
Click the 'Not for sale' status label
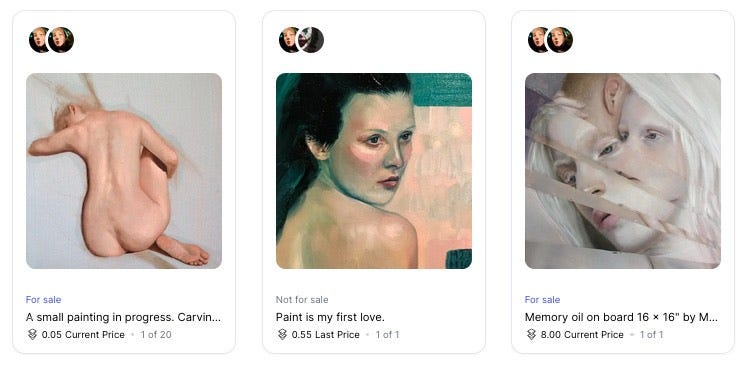pos(302,300)
